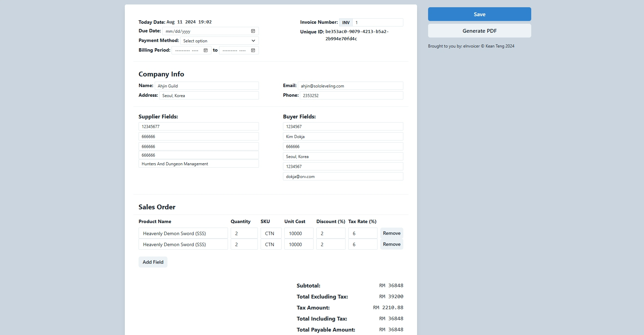Edit first row Unit Cost field
Screen dimensions: 644x335
pyautogui.click(x=299, y=233)
